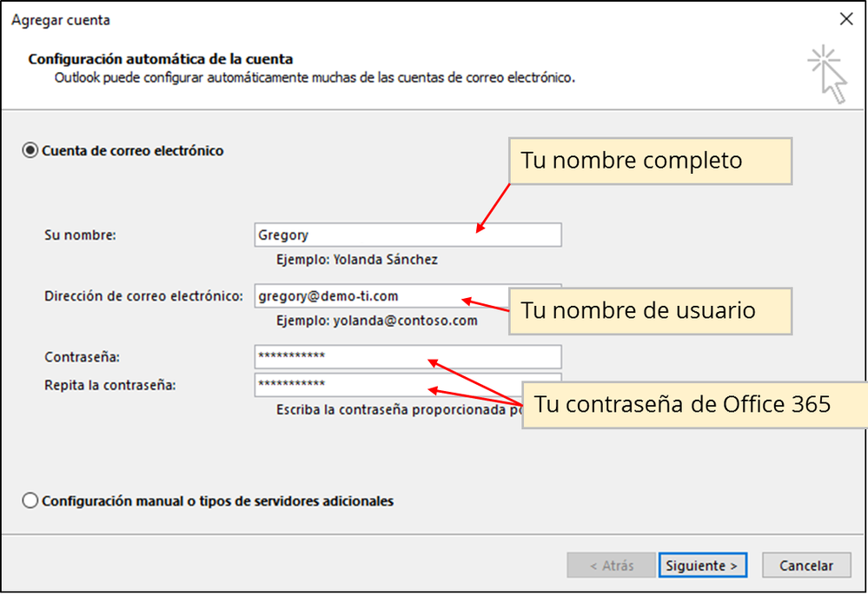
Task: Click the Ejemplo: Yolanda Sánchez hint text
Action: 357,259
